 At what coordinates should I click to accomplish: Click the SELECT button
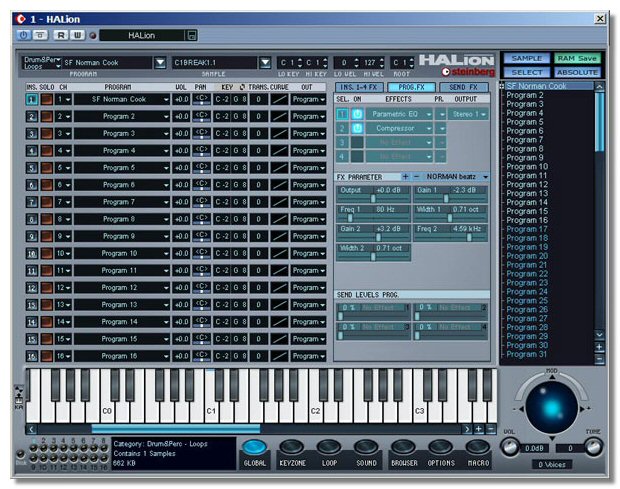527,72
